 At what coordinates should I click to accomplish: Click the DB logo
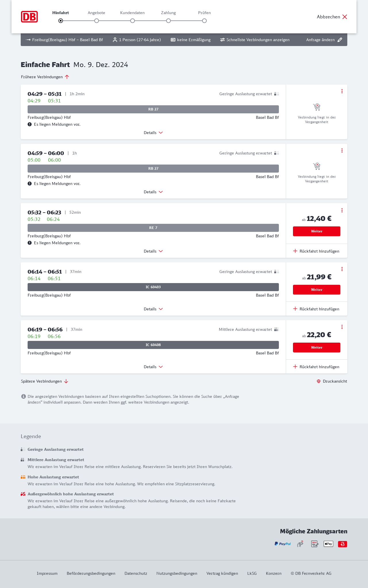[29, 17]
